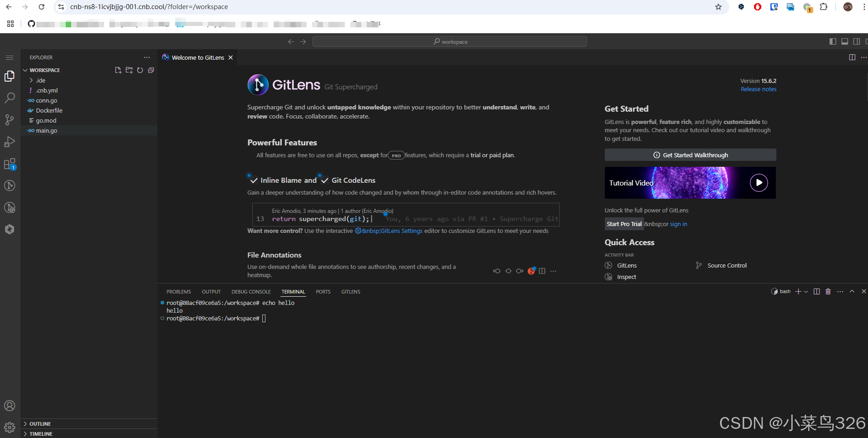
Task: Close the Welcome to GitLens tab
Action: [231, 57]
